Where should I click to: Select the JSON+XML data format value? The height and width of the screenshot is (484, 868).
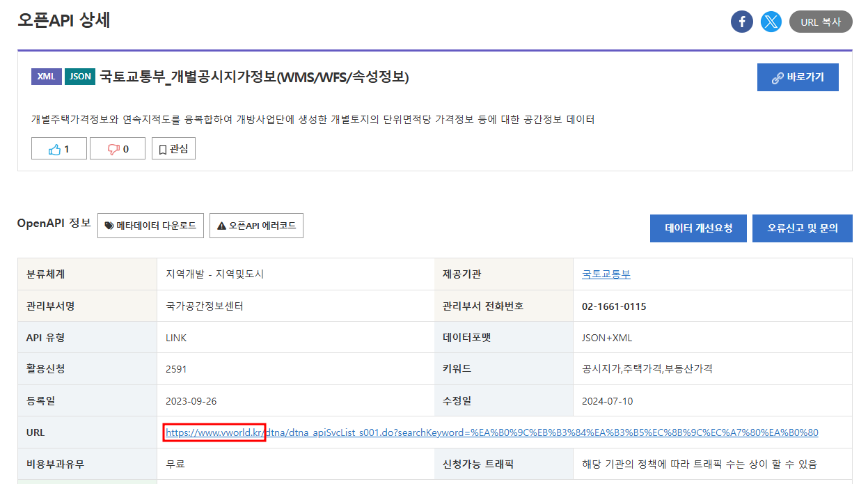pos(607,338)
